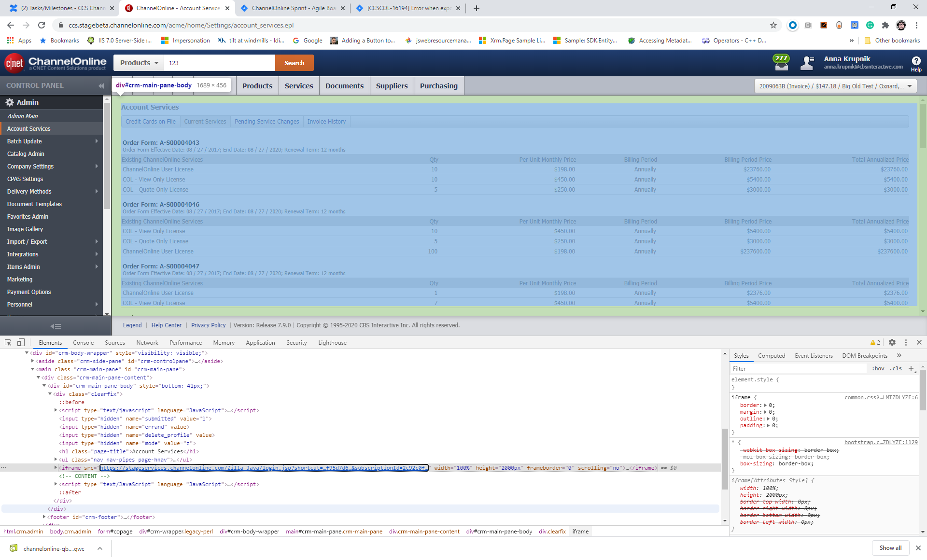Open the Services top tab
The image size is (927, 560).
pyautogui.click(x=299, y=85)
